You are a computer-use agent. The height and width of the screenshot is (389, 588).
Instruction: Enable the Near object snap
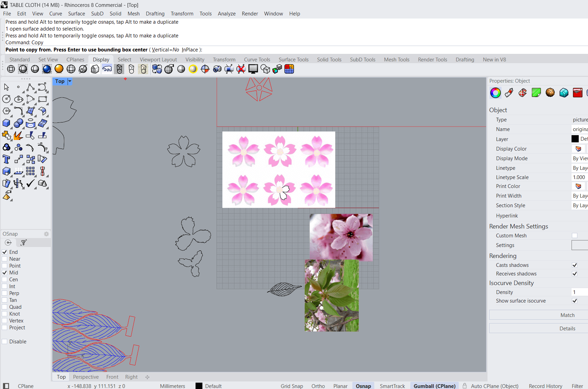(x=5, y=259)
